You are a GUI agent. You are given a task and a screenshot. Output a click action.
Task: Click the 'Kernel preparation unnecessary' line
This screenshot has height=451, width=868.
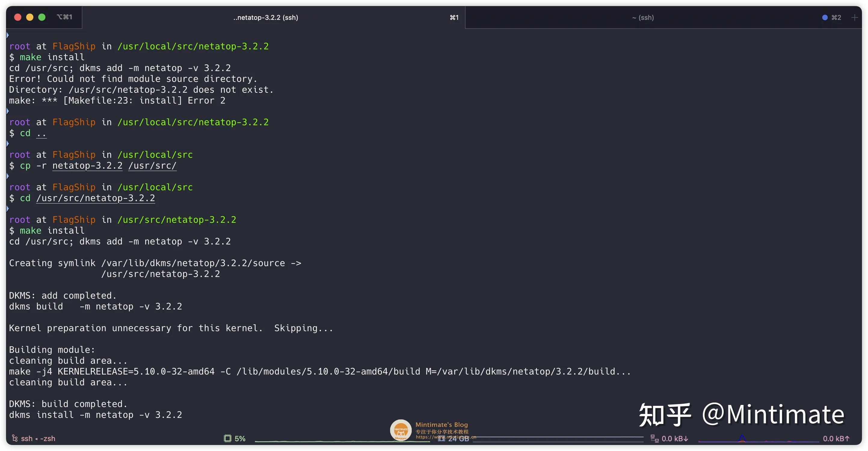[171, 328]
